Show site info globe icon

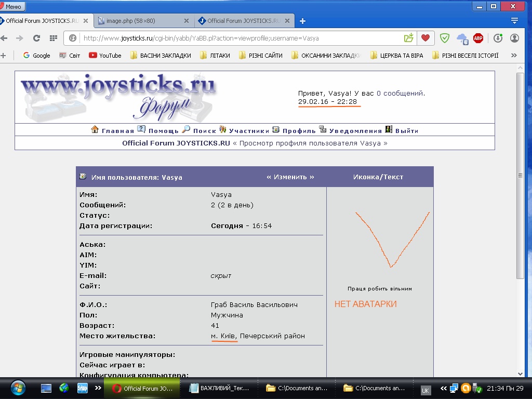(73, 38)
